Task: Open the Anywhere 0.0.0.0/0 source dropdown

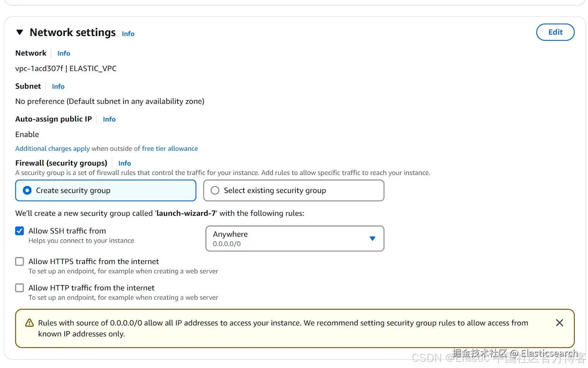Action: point(287,239)
